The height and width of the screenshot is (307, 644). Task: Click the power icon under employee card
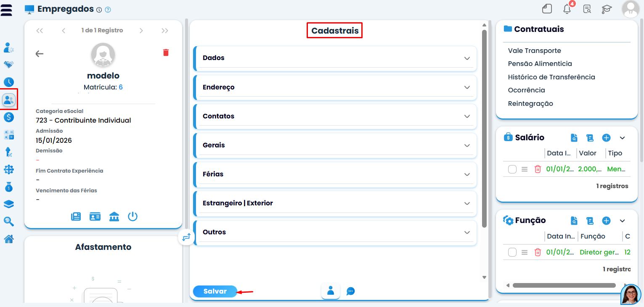coord(133,217)
